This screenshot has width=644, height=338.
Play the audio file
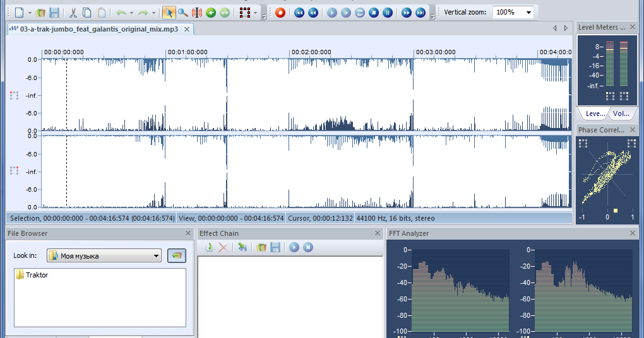[332, 13]
